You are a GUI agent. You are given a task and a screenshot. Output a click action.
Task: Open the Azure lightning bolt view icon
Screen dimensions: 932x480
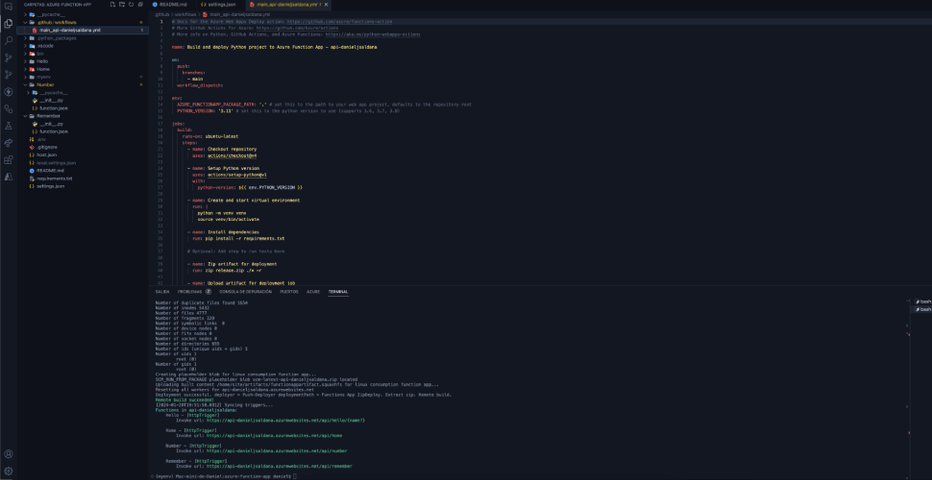tap(8, 91)
